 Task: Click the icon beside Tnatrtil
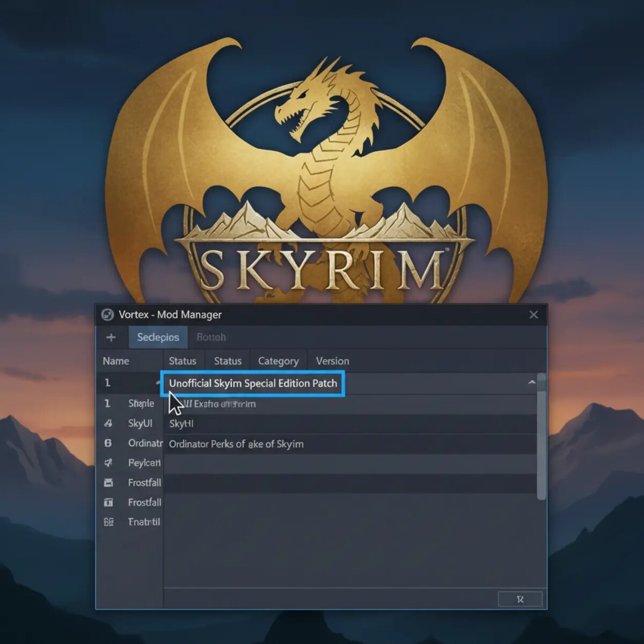[x=108, y=522]
